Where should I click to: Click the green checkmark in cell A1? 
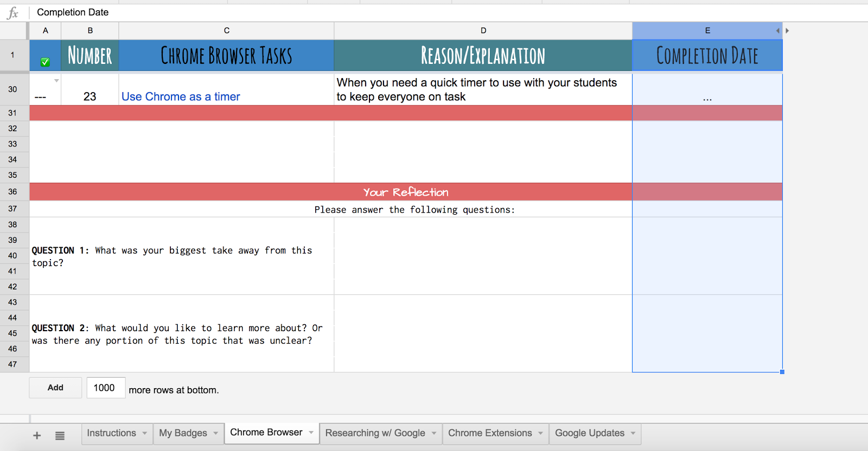pyautogui.click(x=46, y=62)
